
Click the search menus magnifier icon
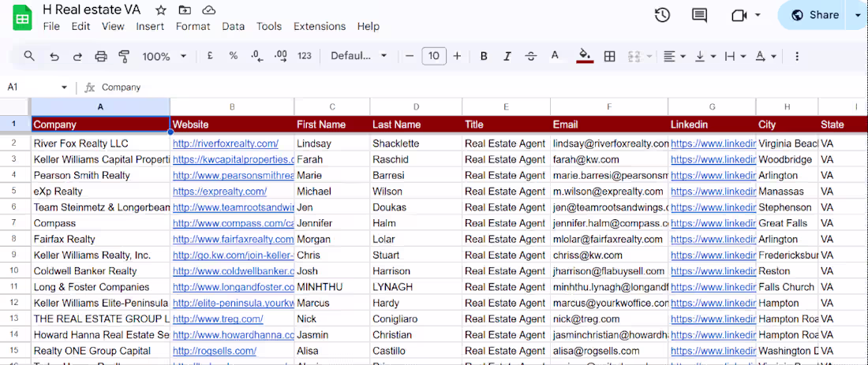[x=29, y=56]
